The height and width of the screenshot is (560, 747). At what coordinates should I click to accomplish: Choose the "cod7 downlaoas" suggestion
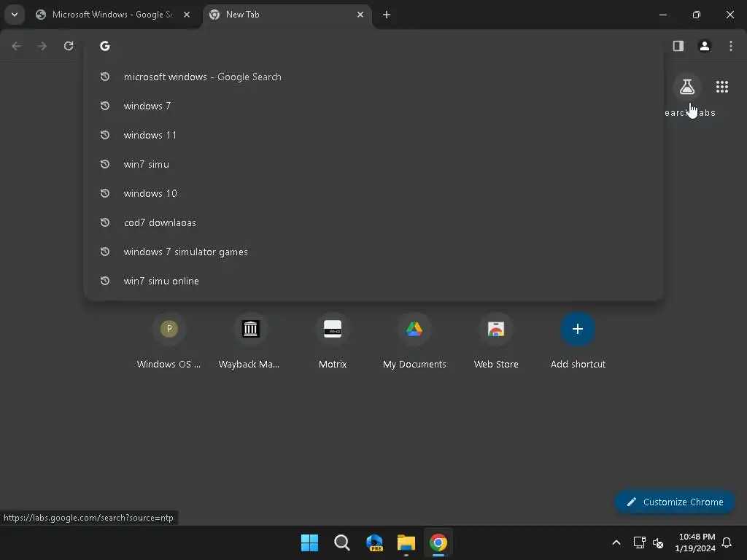coord(373,222)
